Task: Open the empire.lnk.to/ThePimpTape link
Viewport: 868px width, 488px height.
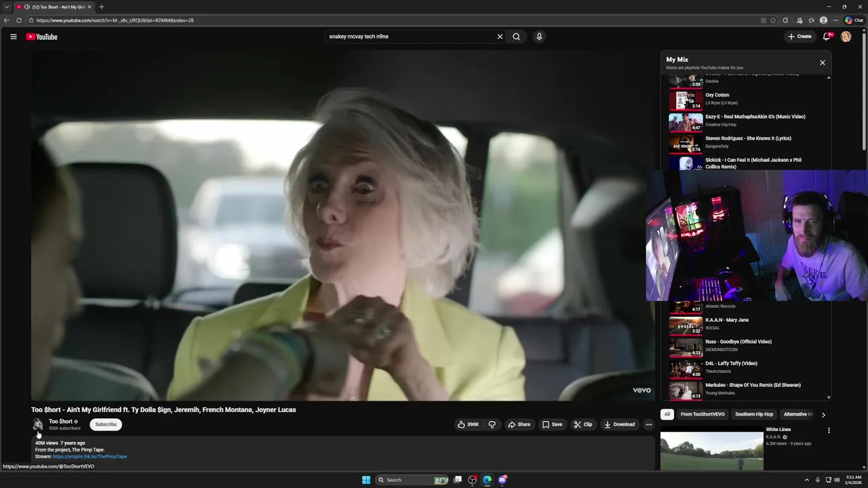Action: pos(90,456)
